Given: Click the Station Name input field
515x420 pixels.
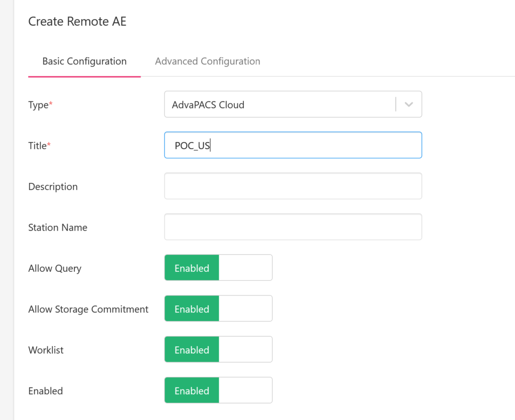Looking at the screenshot, I should click(x=293, y=227).
